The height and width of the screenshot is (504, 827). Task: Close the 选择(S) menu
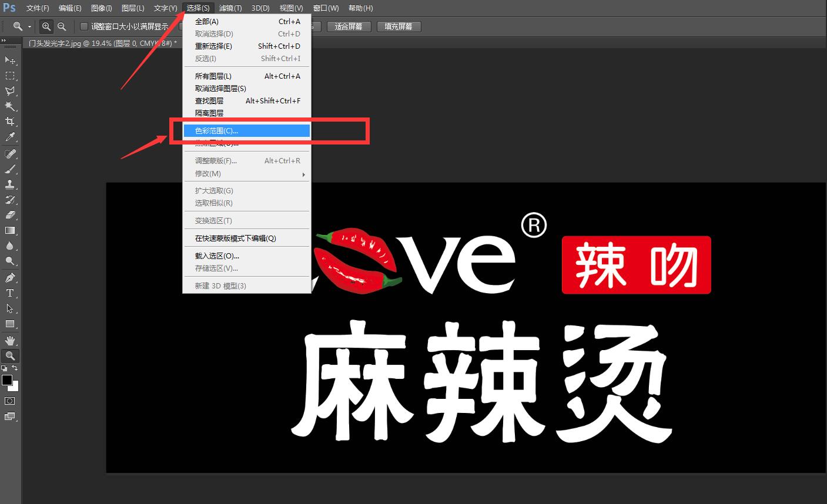coord(198,8)
